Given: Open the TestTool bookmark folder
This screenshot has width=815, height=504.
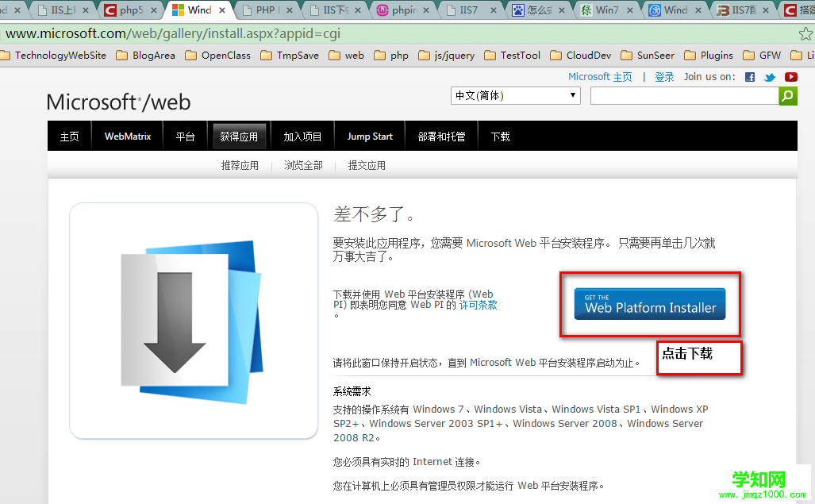Looking at the screenshot, I should (x=512, y=55).
